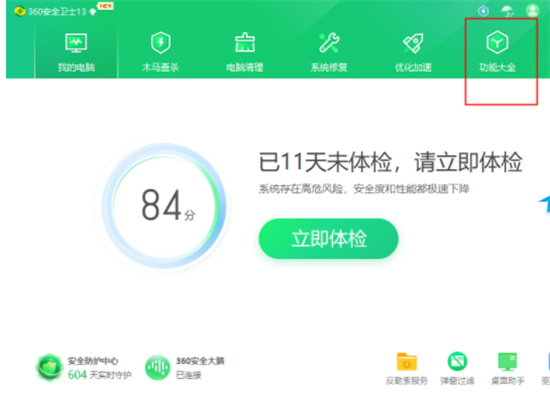550x395 pixels.
Task: Click the user avatar in title bar
Action: (532, 10)
